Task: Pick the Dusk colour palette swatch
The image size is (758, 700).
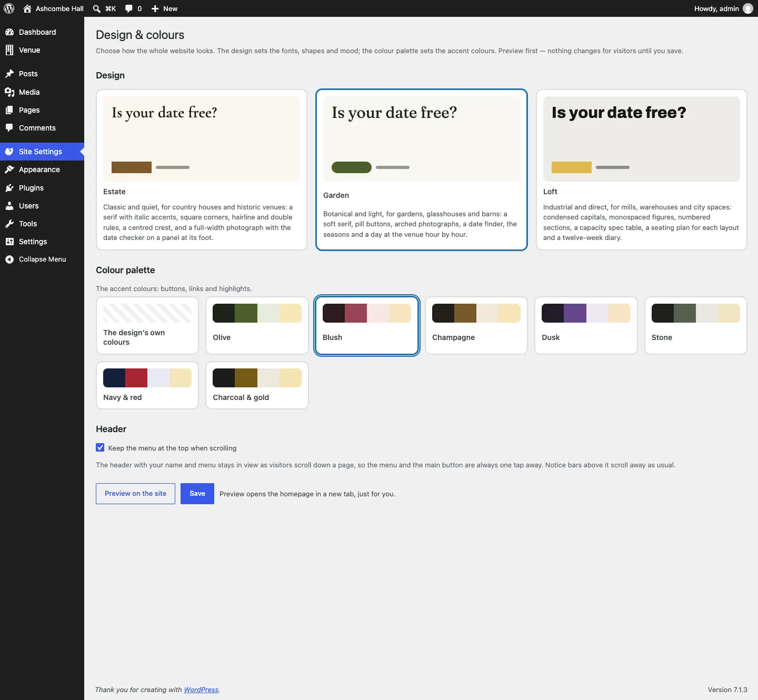Action: coord(586,325)
